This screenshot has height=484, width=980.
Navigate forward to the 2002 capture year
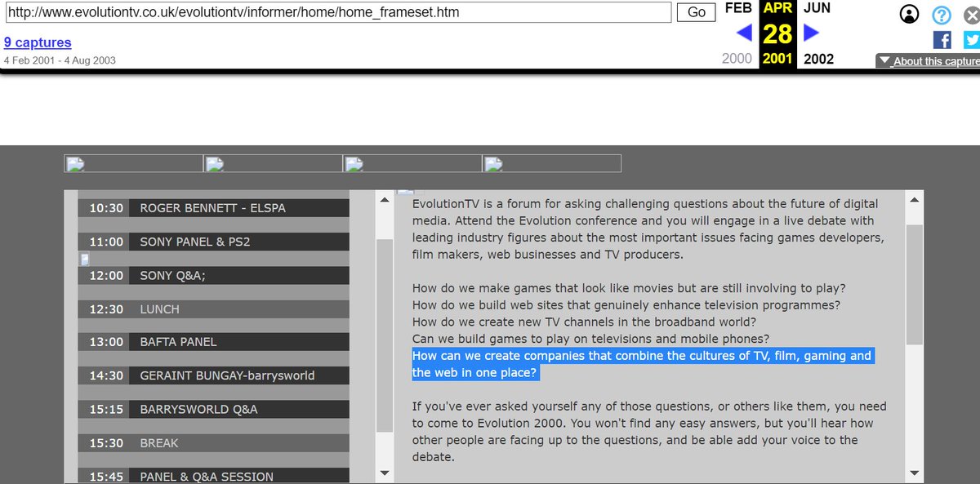click(818, 58)
